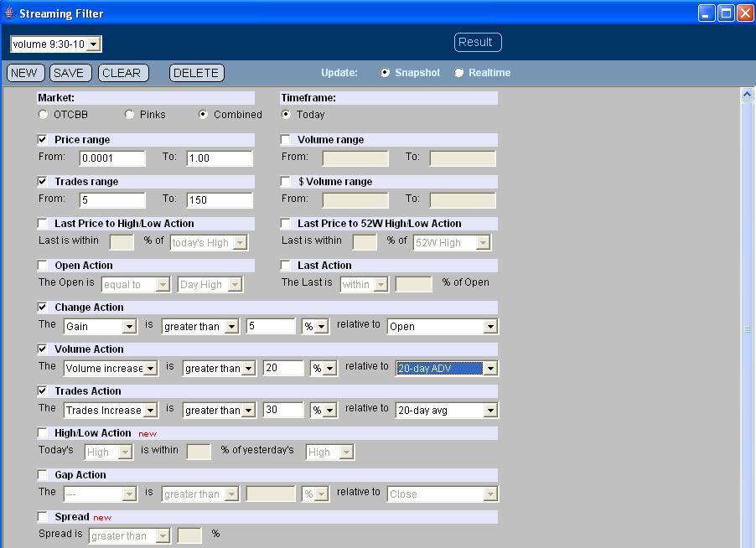
Task: Enable the Volume range checkbox
Action: [x=286, y=139]
